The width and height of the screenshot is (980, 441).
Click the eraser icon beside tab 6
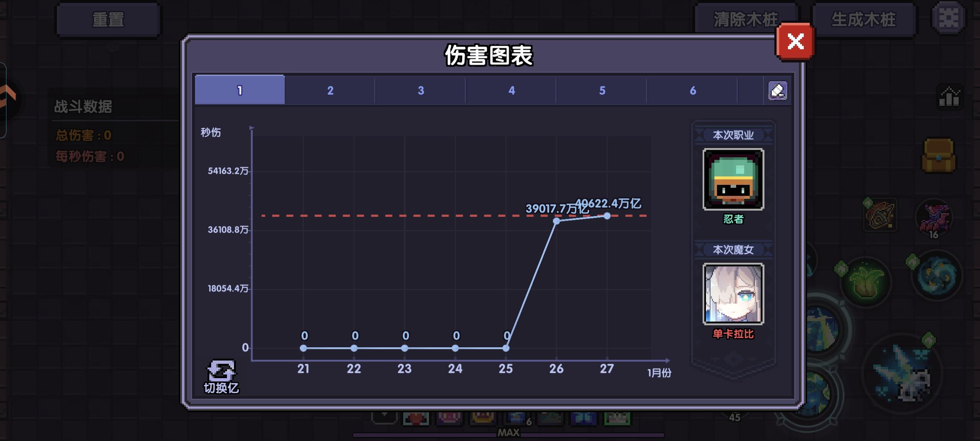click(777, 91)
